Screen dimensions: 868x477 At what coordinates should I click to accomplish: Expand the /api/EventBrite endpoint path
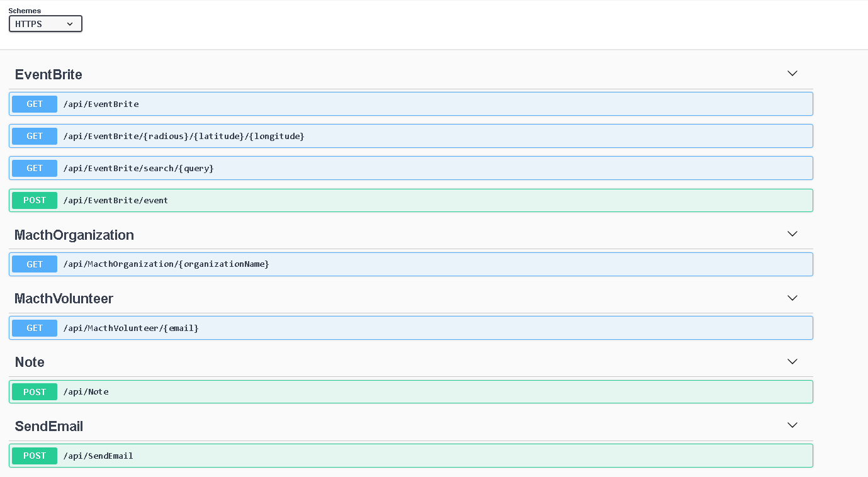(101, 104)
